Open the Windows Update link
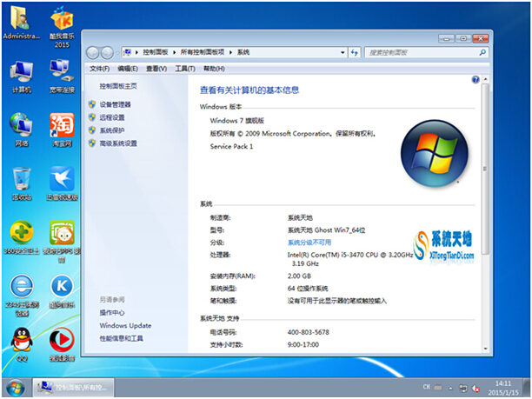This screenshot has width=532, height=399. point(125,325)
